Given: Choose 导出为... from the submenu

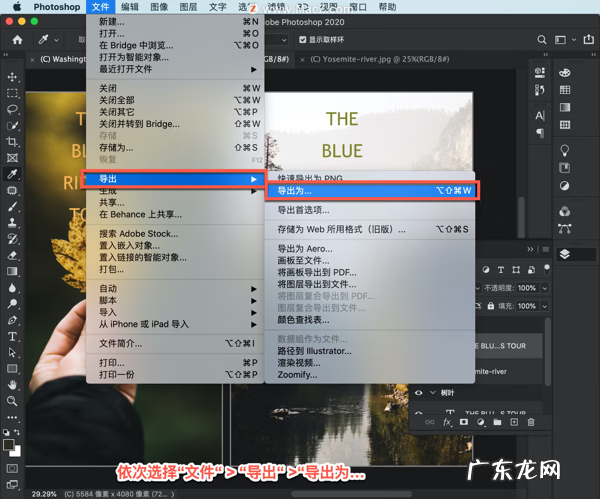Looking at the screenshot, I should [372, 190].
